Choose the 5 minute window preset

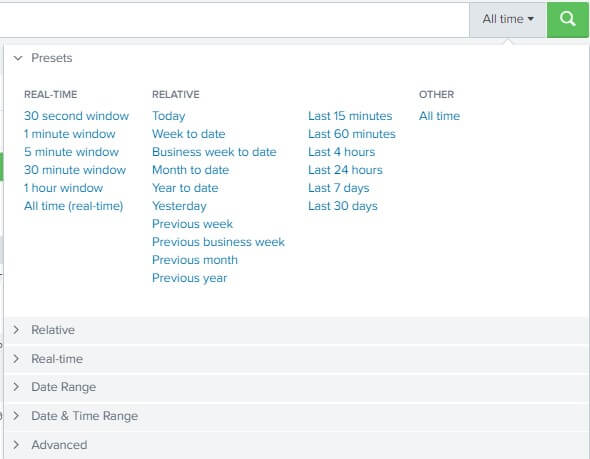71,152
